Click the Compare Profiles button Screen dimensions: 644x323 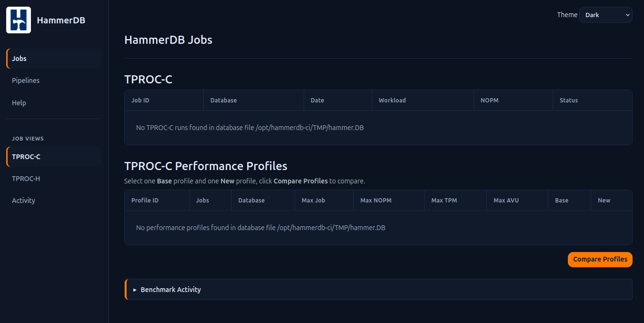click(600, 260)
